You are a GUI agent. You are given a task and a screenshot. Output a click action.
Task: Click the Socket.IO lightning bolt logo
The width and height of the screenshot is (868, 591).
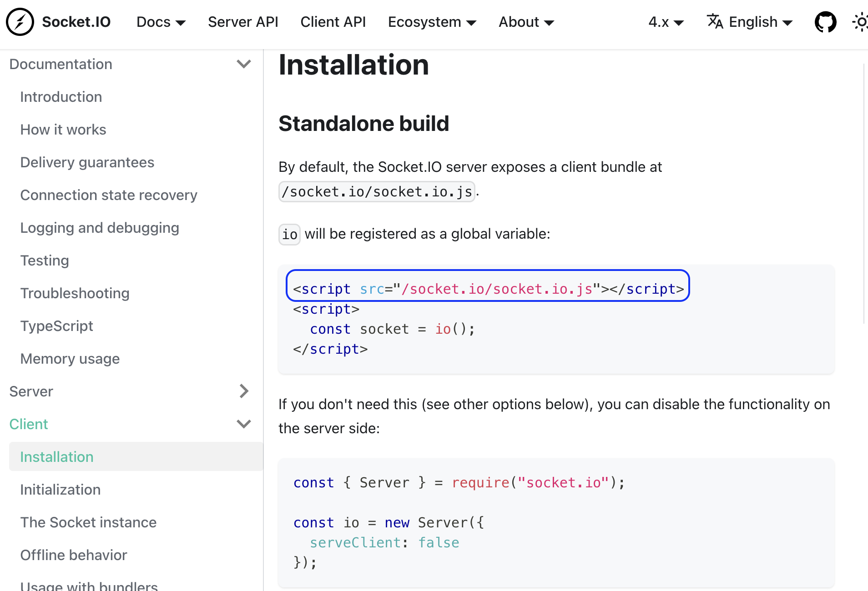(x=20, y=21)
